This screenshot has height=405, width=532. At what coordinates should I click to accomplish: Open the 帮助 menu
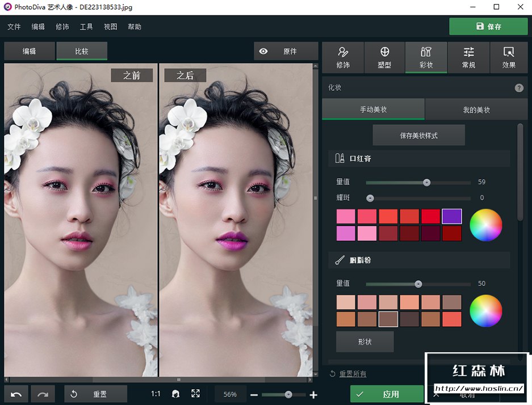pyautogui.click(x=135, y=27)
